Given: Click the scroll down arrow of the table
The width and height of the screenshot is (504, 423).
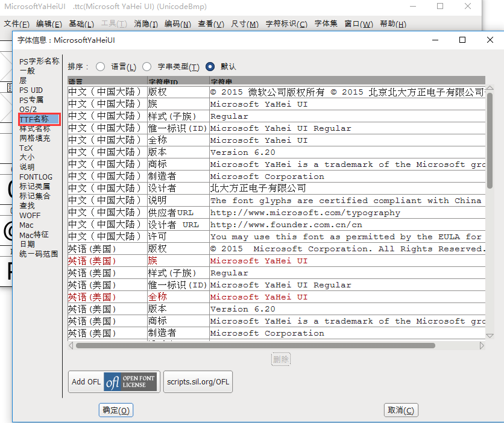Looking at the screenshot, I should (490, 336).
